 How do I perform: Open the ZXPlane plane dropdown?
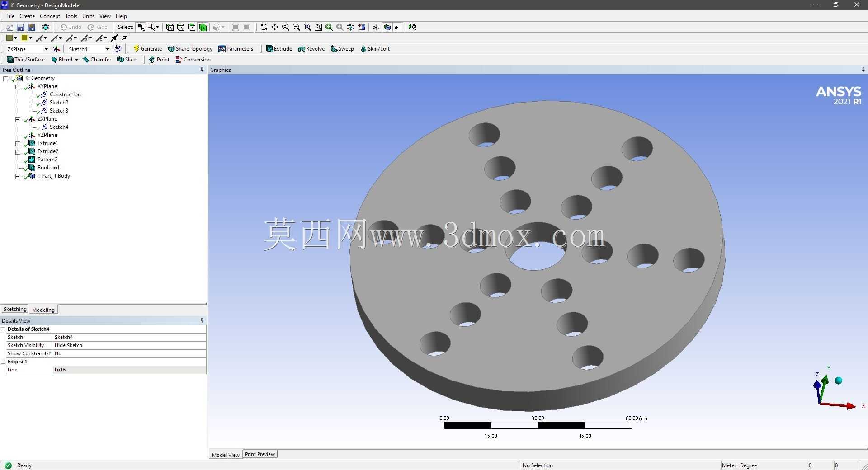[x=46, y=49]
